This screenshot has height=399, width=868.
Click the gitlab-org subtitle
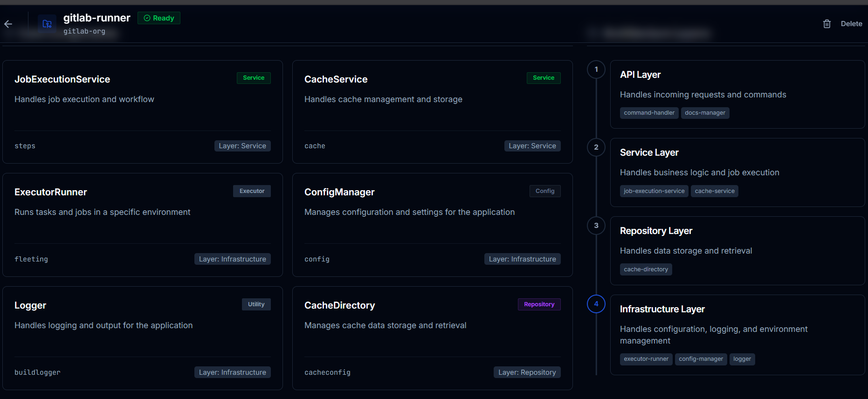[x=84, y=31]
